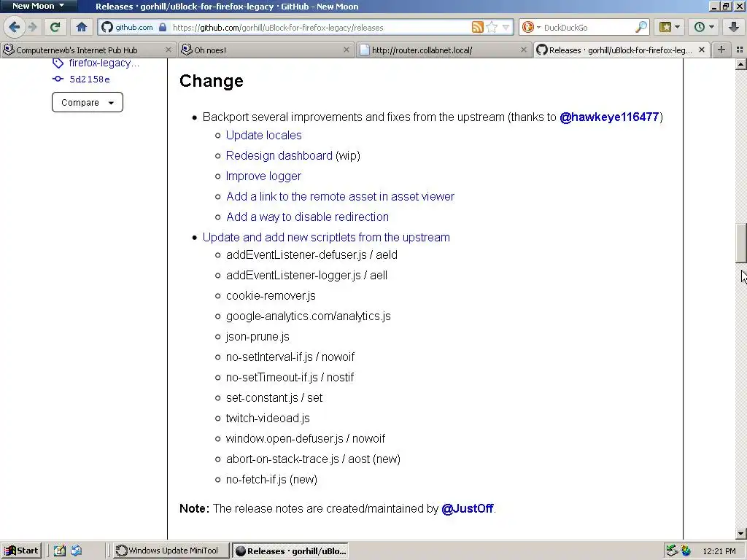Subscribe via the RSS feed icon
The height and width of the screenshot is (560, 747).
[477, 27]
